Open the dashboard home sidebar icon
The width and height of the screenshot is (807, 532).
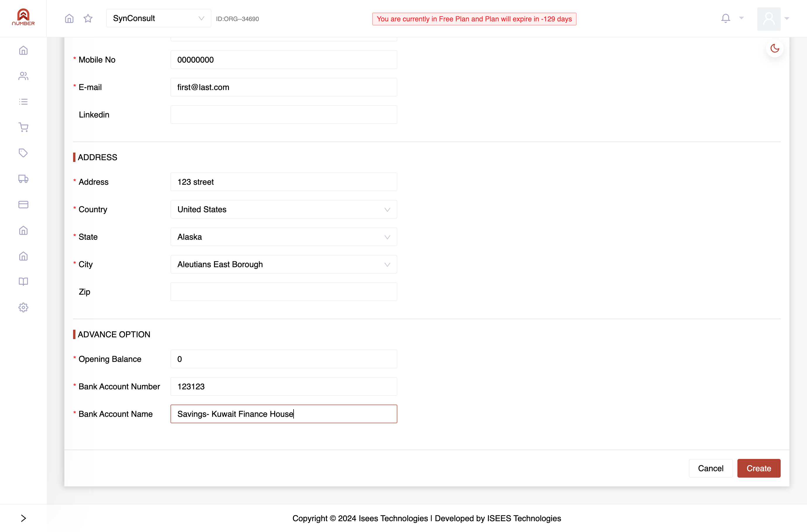(23, 50)
